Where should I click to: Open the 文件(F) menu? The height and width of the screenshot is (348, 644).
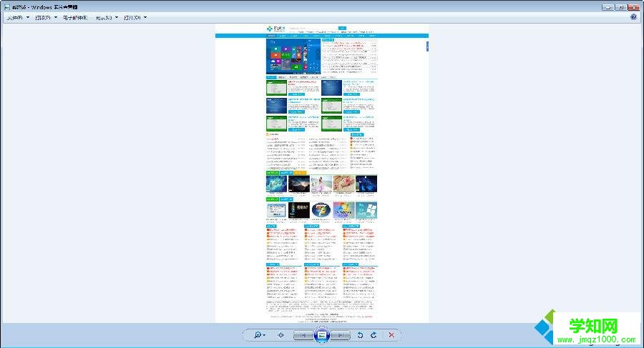18,18
